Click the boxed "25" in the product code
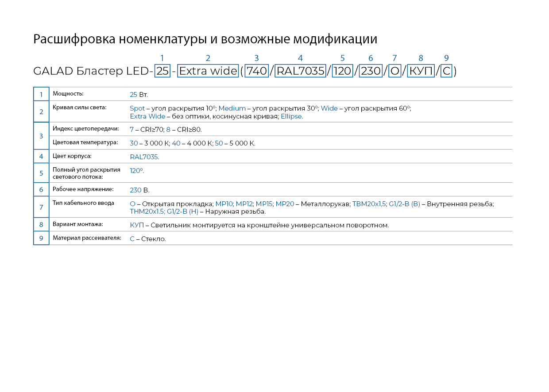Image resolution: width=549 pixels, height=392 pixels. click(162, 71)
